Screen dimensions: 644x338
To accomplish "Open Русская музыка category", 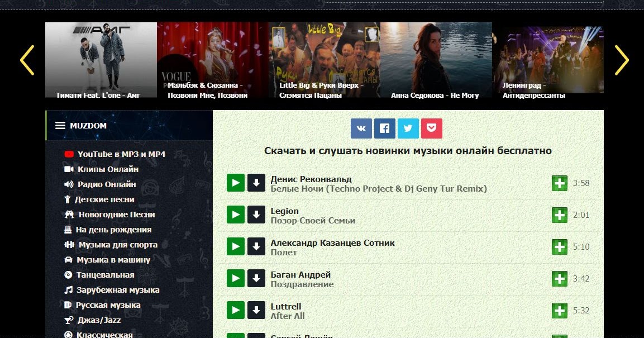I will (x=102, y=305).
